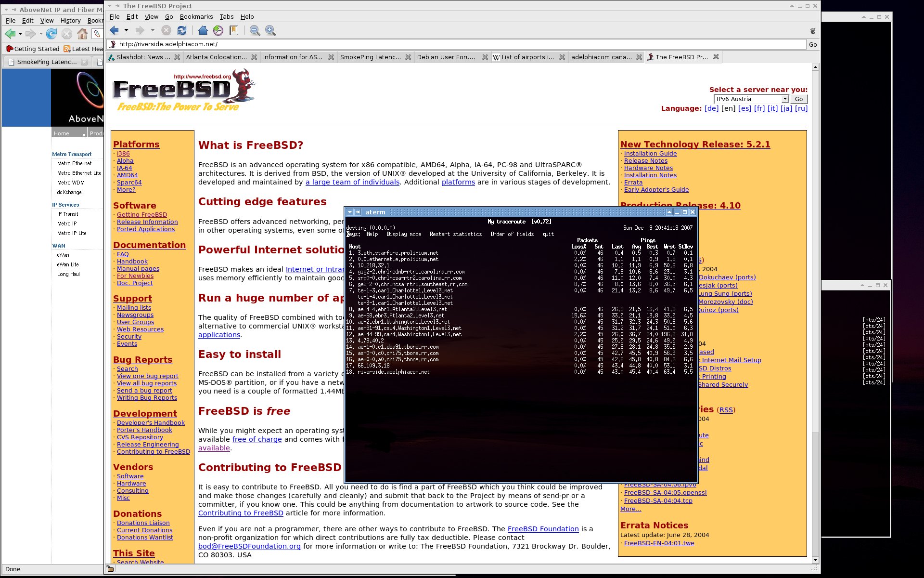Close the List of airports tab
This screenshot has height=578, width=924.
(562, 57)
